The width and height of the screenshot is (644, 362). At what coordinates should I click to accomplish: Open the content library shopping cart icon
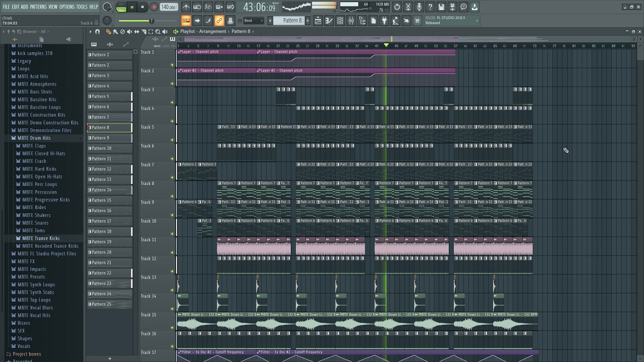point(417,21)
